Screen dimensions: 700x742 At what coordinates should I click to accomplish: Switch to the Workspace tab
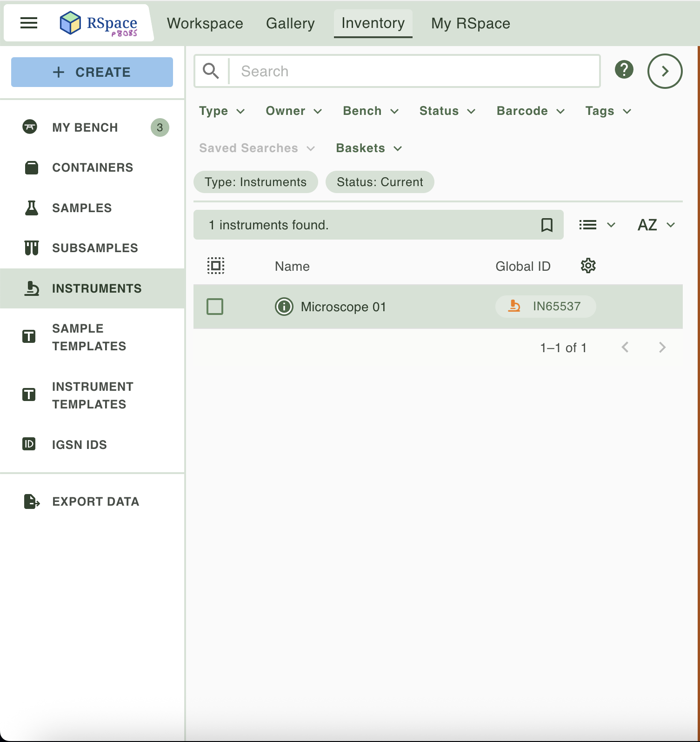205,23
